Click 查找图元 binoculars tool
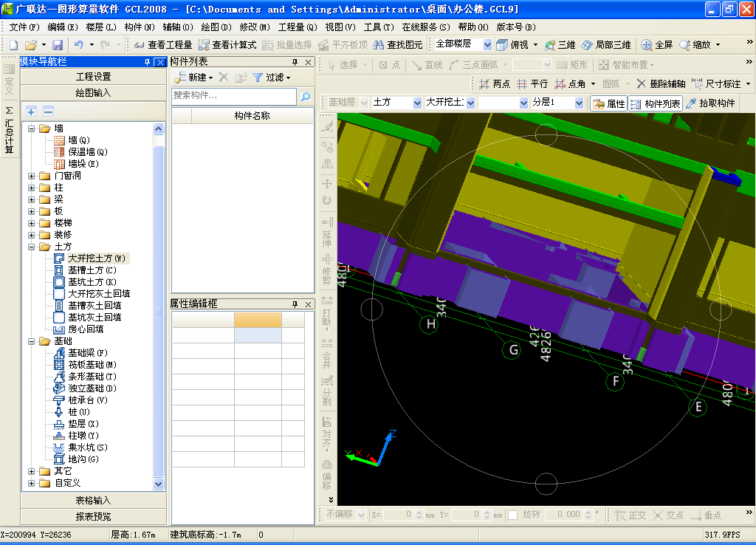This screenshot has width=756, height=545. pyautogui.click(x=398, y=45)
